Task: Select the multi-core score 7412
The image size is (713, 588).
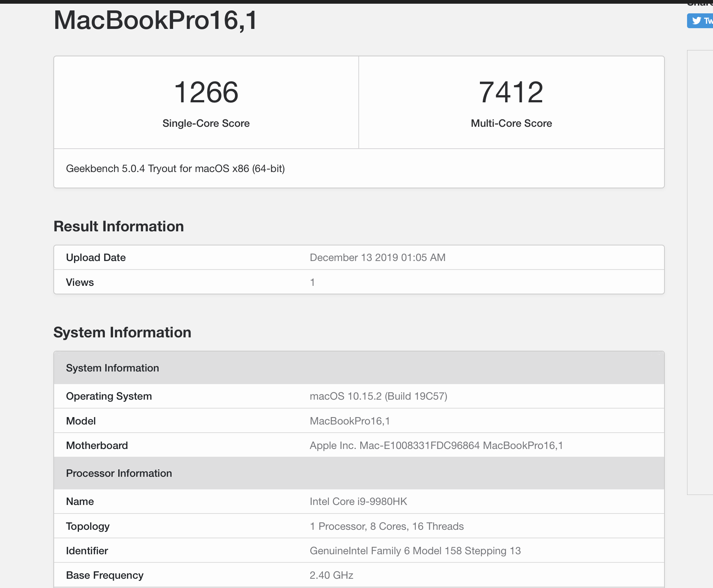Action: [x=511, y=92]
